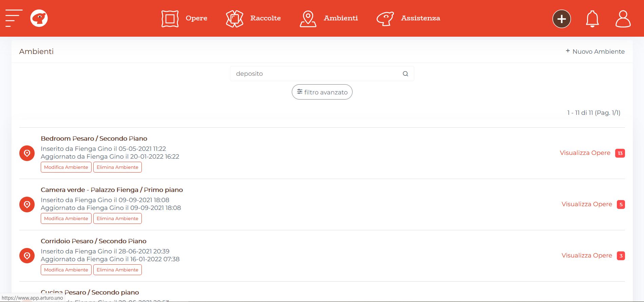Click the Corridoio Pesaro location pin icon

pyautogui.click(x=27, y=256)
